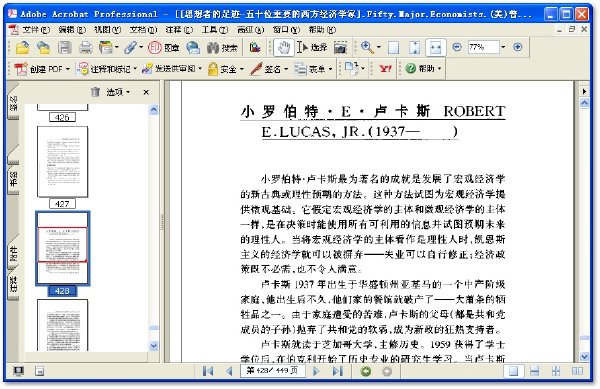Expand the 安全 security dropdown
Viewport: 600px width, 389px height.
(x=241, y=69)
